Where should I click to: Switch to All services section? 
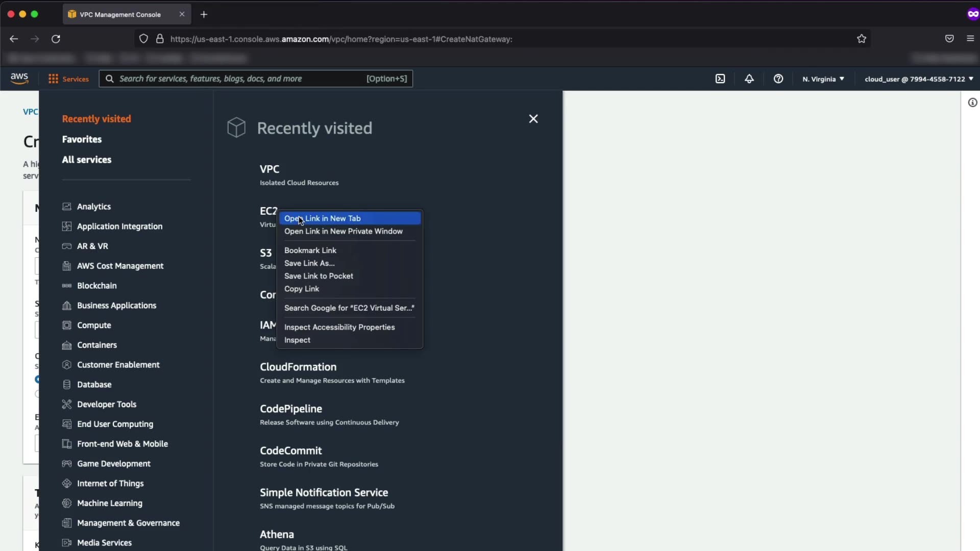pos(87,160)
